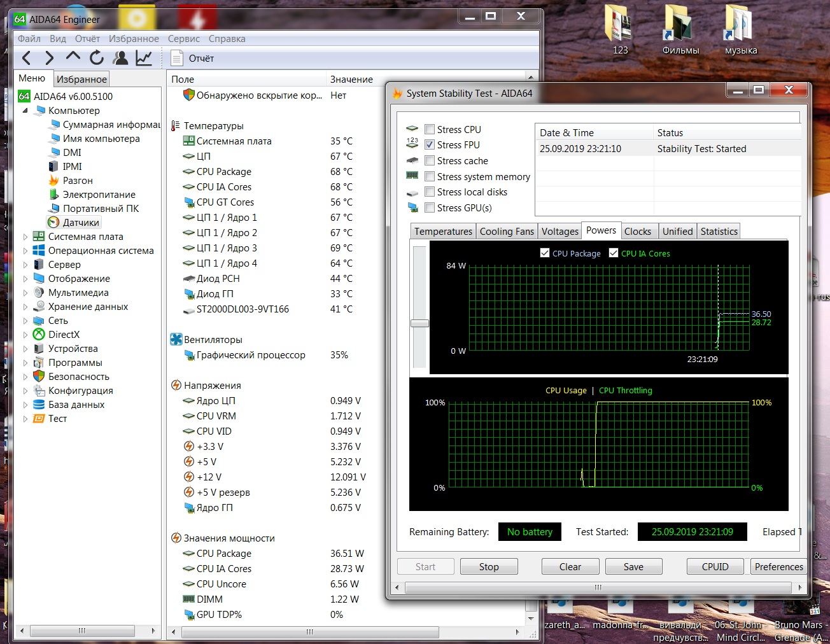Select the Тест benchmark tree node

(x=57, y=419)
